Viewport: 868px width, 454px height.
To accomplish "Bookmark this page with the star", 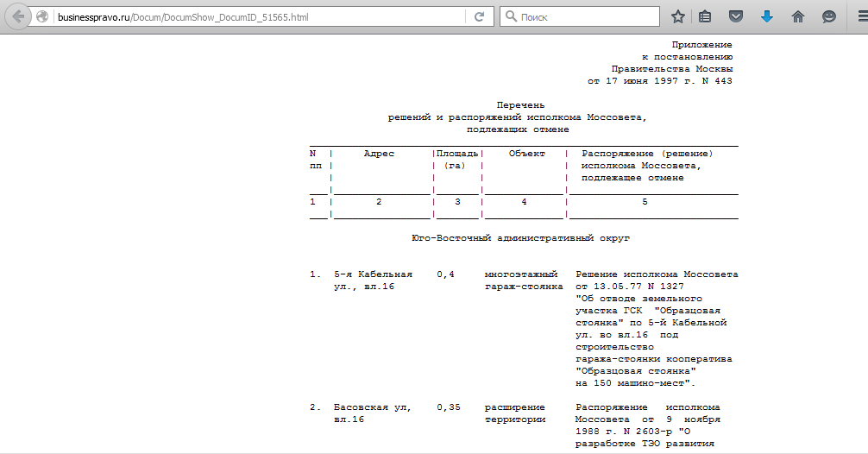I will click(x=678, y=16).
